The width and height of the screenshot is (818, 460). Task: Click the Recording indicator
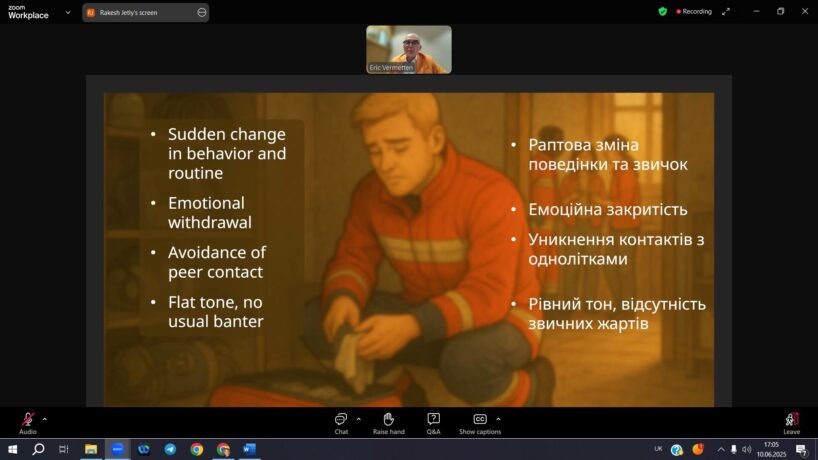click(x=694, y=11)
